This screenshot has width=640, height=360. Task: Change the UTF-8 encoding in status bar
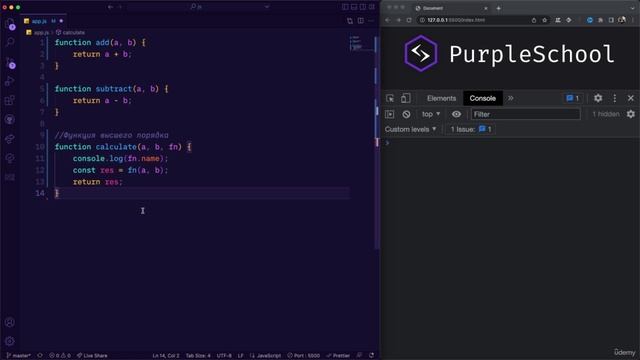click(x=224, y=356)
